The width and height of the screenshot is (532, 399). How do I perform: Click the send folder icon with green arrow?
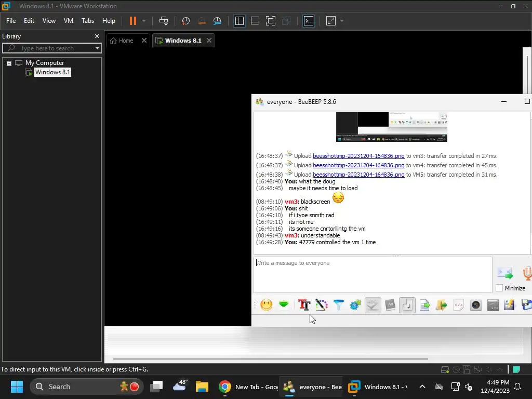[442, 304]
